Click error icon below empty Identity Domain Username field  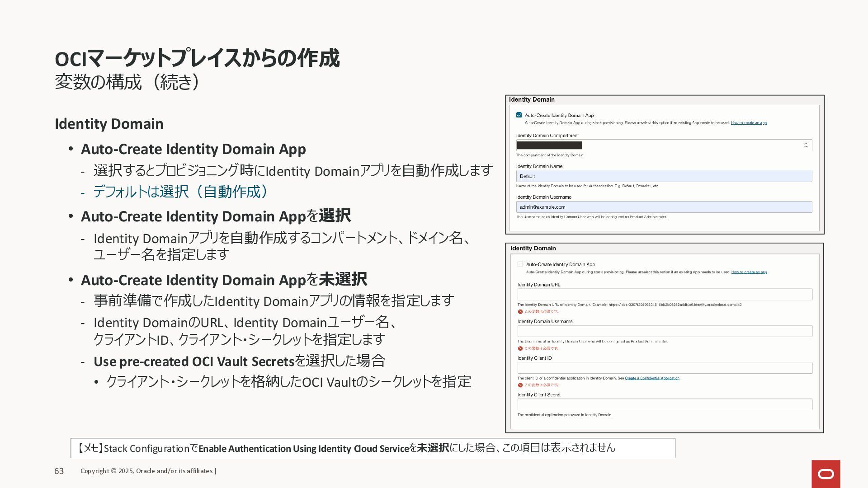pos(520,348)
